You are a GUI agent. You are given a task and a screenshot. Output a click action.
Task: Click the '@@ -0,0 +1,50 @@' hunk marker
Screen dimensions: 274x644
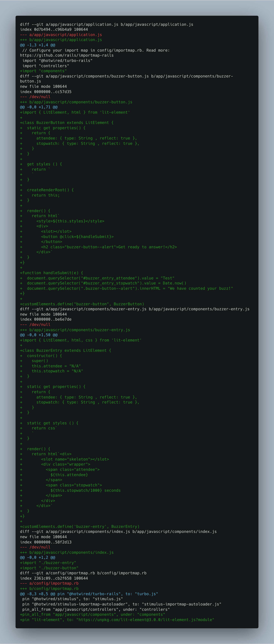pyautogui.click(x=39, y=335)
